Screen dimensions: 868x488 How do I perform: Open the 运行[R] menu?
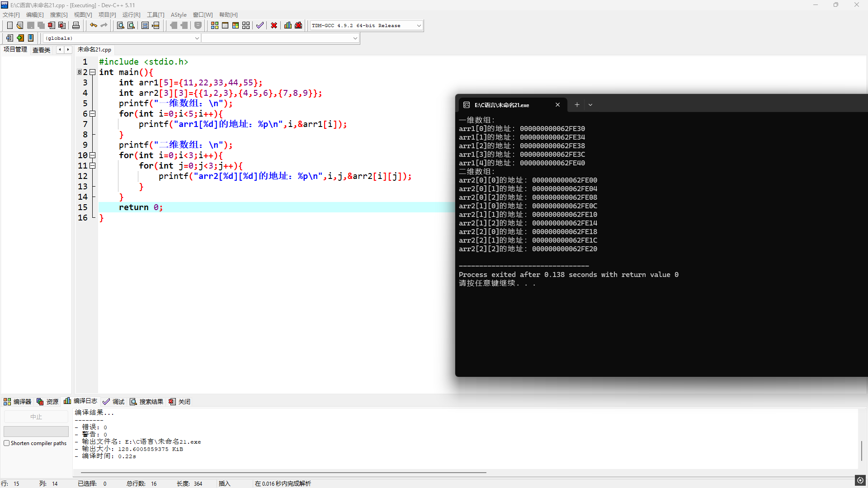(x=131, y=15)
